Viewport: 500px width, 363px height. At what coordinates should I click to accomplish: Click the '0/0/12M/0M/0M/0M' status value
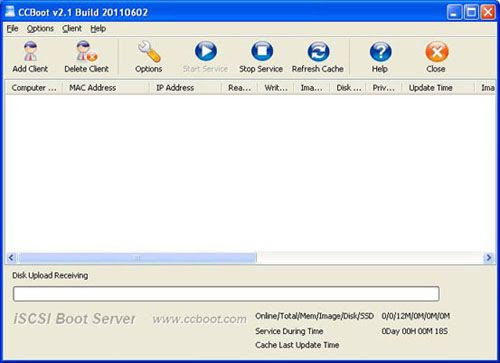[416, 316]
